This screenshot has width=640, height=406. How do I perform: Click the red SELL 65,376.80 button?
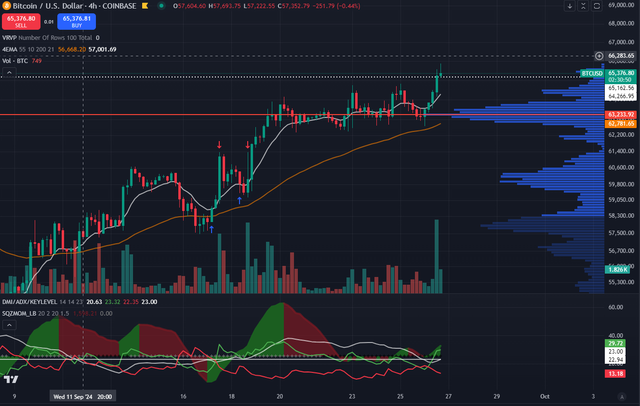click(x=21, y=21)
